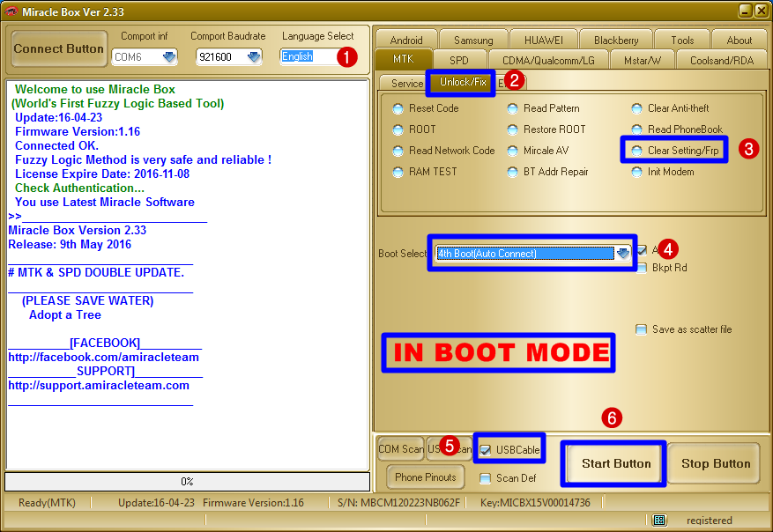Screen dimensions: 773x532
Task: Switch to the HUAWEI tab
Action: [544, 40]
